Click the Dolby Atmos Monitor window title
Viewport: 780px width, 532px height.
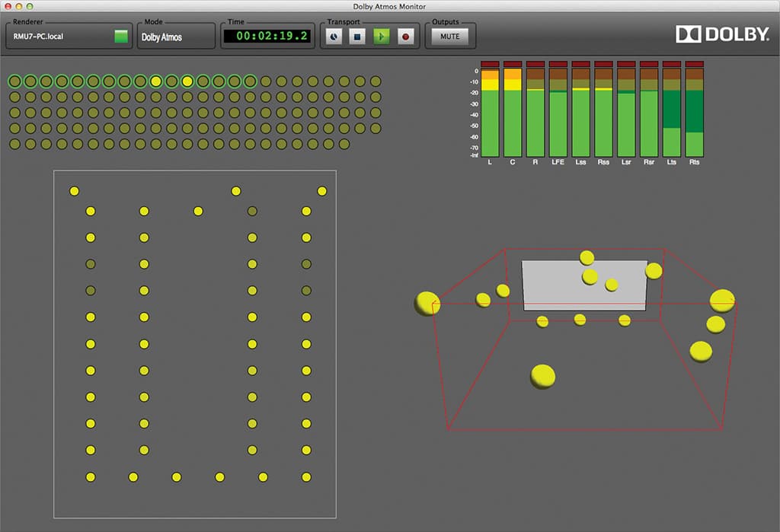[x=389, y=6]
